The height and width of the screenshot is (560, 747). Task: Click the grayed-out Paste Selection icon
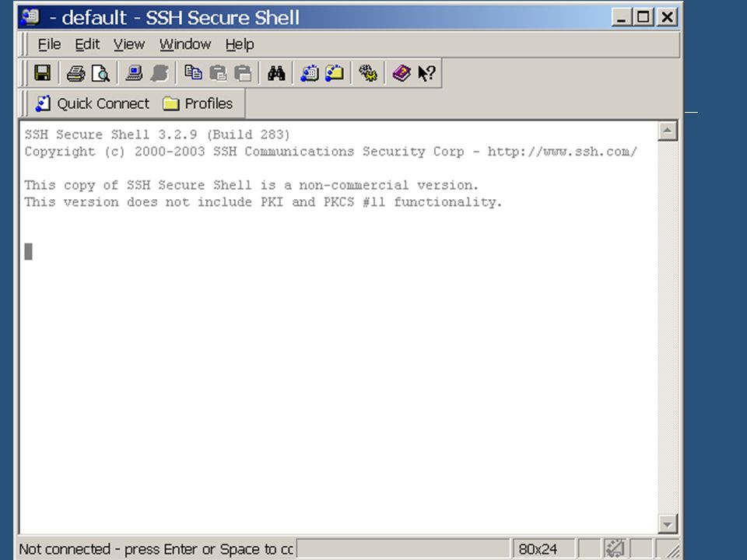click(243, 73)
